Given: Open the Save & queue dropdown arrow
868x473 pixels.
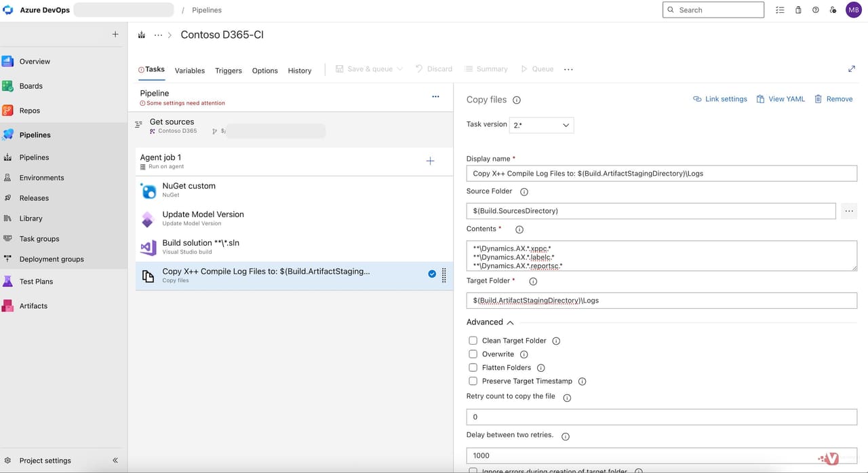Looking at the screenshot, I should click(x=400, y=69).
